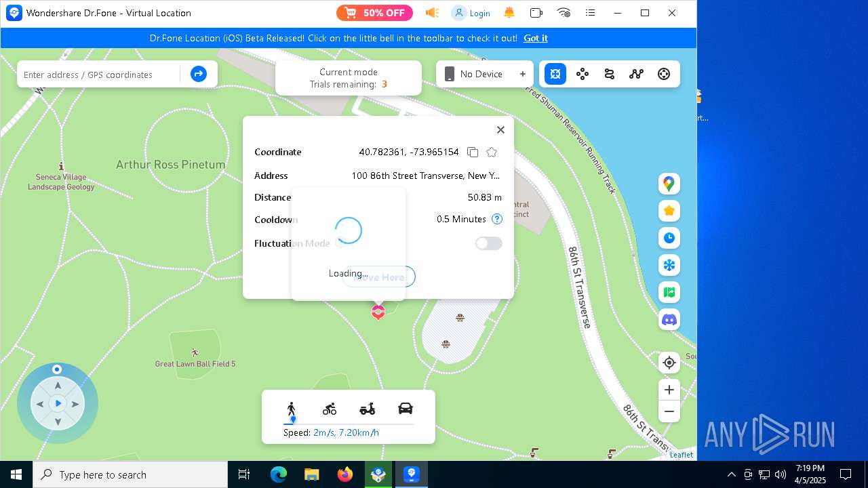Image resolution: width=868 pixels, height=488 pixels.
Task: Open the megaphone announcement icon
Action: pos(432,13)
